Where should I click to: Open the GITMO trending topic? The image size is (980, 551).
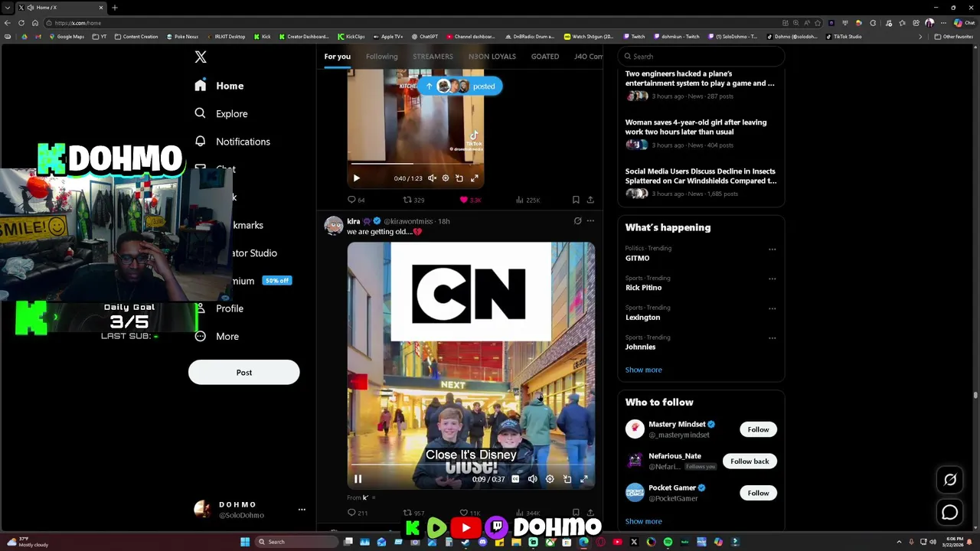[x=637, y=258]
